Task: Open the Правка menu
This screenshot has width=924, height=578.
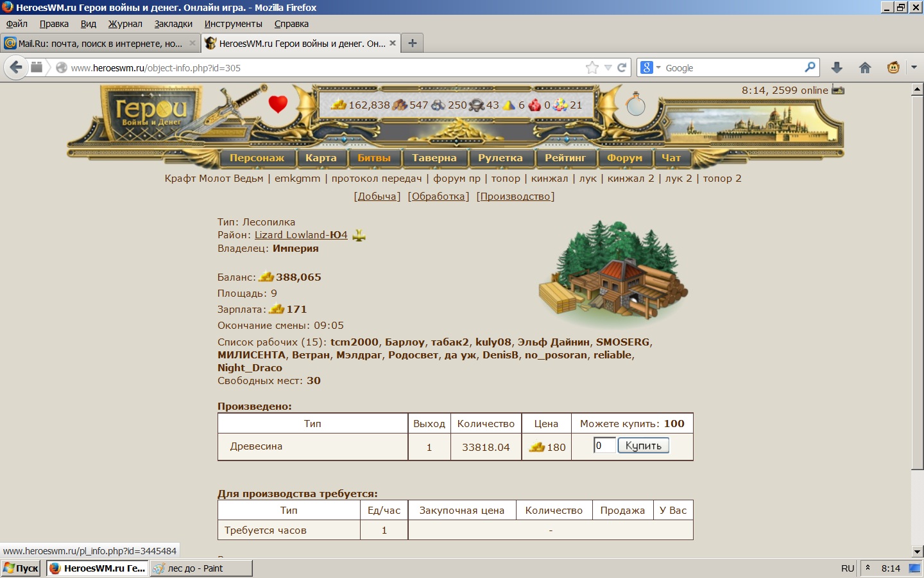Action: [x=54, y=24]
